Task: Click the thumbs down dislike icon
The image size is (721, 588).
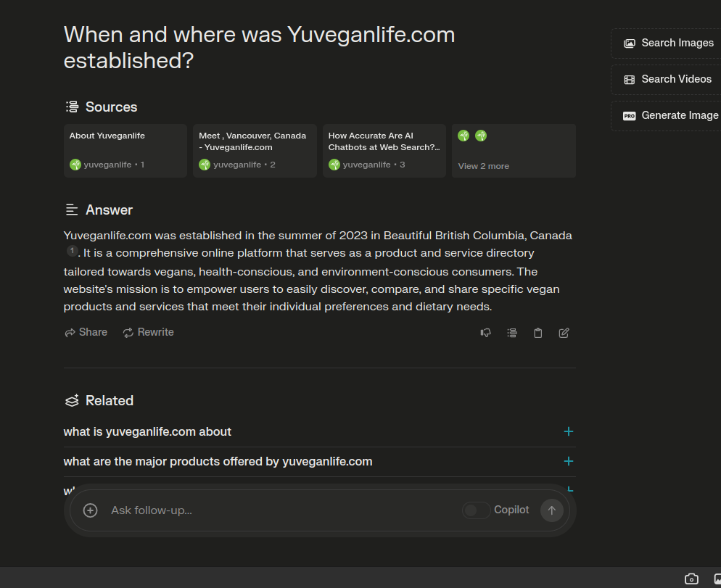Action: tap(485, 333)
